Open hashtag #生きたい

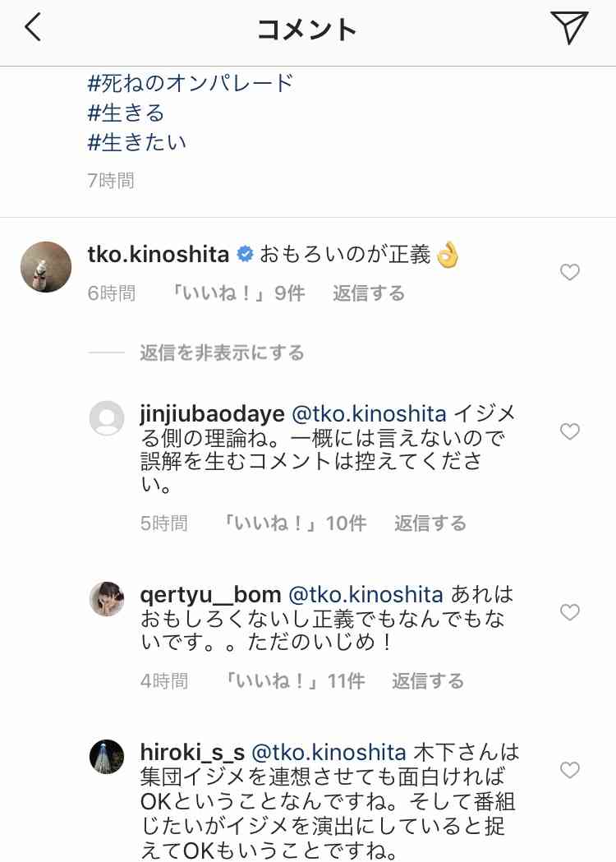tap(137, 142)
